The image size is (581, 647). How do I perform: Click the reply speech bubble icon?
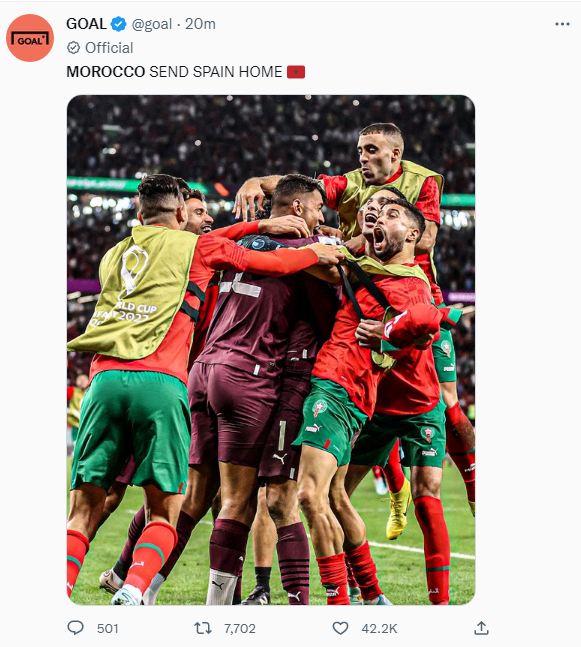(x=76, y=628)
